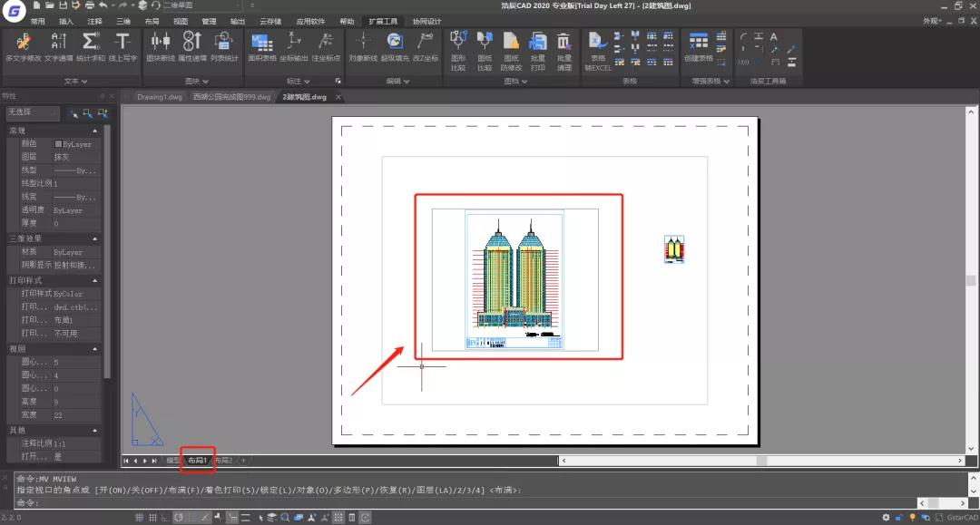Viewport: 980px width, 525px height.
Task: Select the 统计求和 sum tool
Action: [90, 42]
